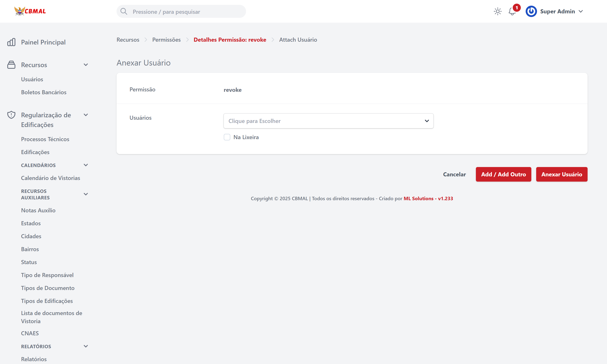Click the Recursos sidebar icon

coord(11,65)
